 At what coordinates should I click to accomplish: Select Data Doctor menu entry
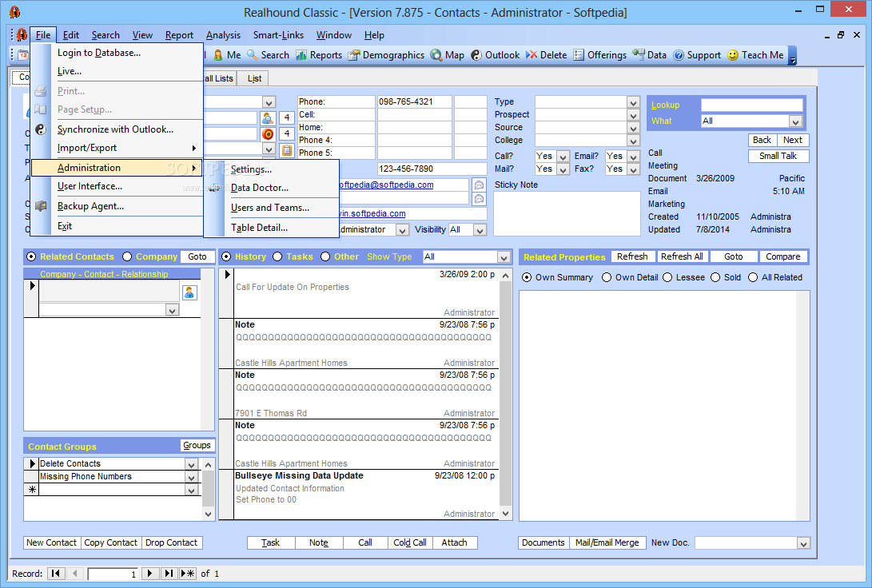[260, 188]
